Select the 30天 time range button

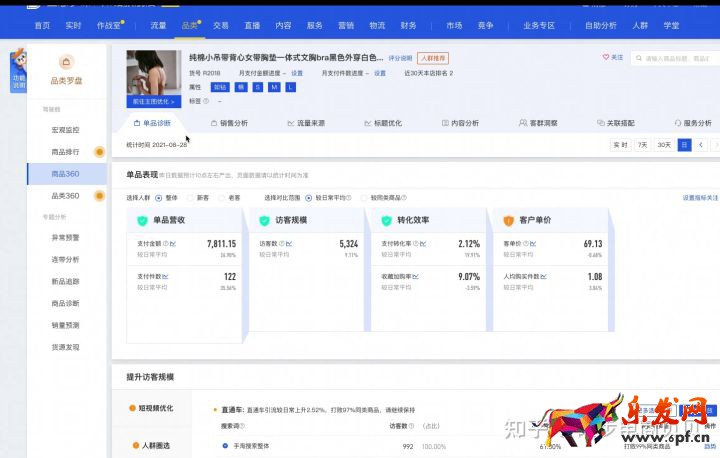coord(664,145)
